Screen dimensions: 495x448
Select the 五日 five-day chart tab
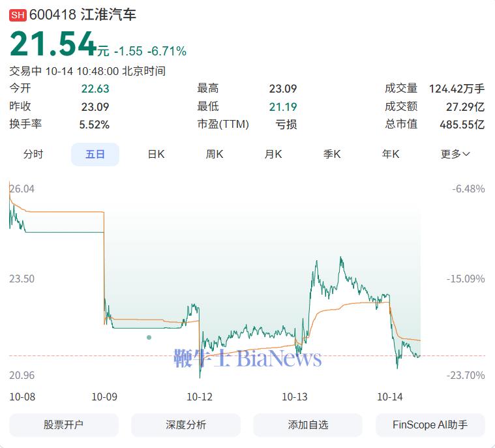pos(95,155)
